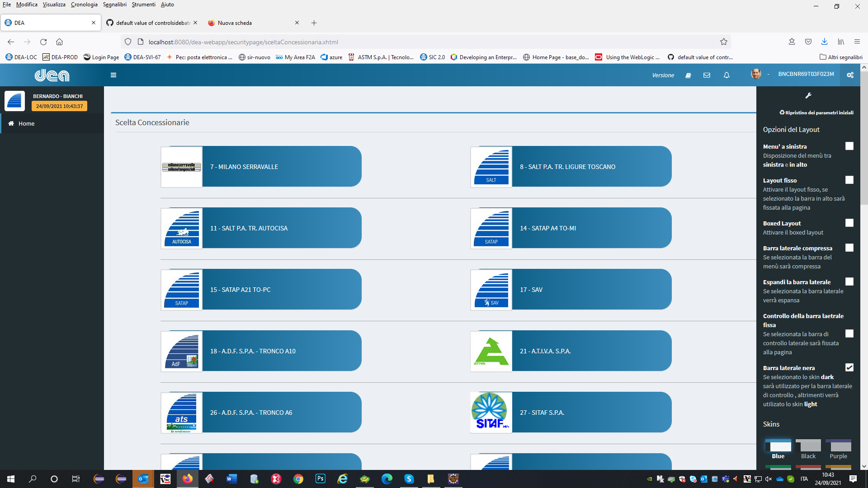Open the settings gears icon at top right
The width and height of the screenshot is (868, 488).
(850, 75)
